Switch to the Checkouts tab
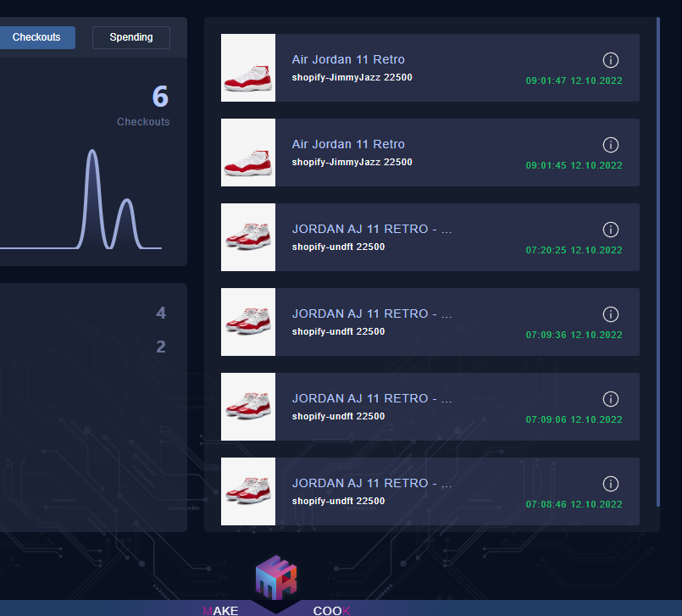Screen dimensions: 682x616 click(x=36, y=37)
